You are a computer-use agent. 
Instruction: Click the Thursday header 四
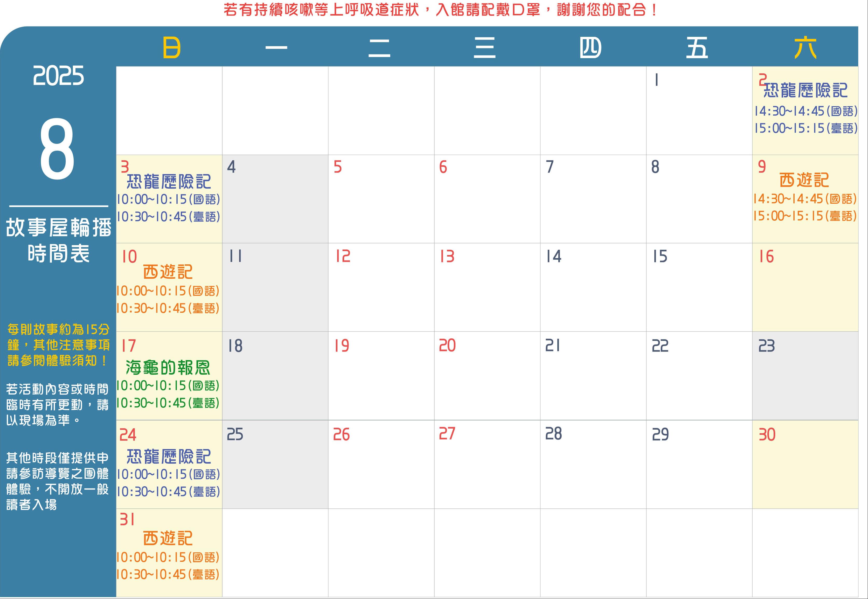591,48
